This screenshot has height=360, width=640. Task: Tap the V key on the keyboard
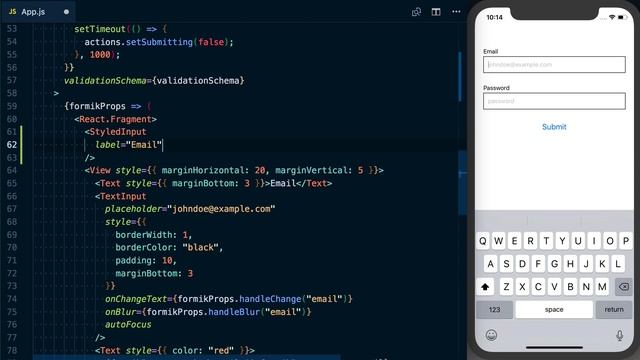pyautogui.click(x=554, y=287)
